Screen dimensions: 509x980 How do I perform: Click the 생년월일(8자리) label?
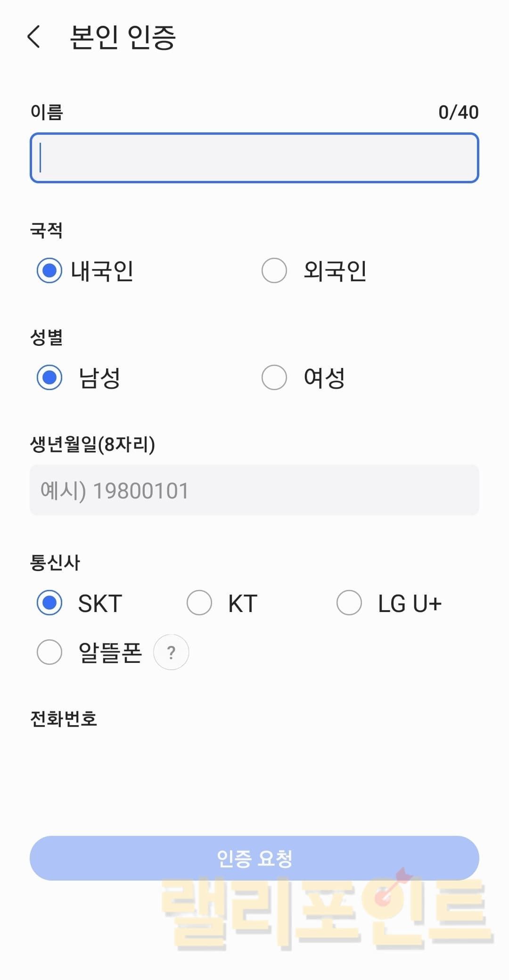tap(92, 444)
